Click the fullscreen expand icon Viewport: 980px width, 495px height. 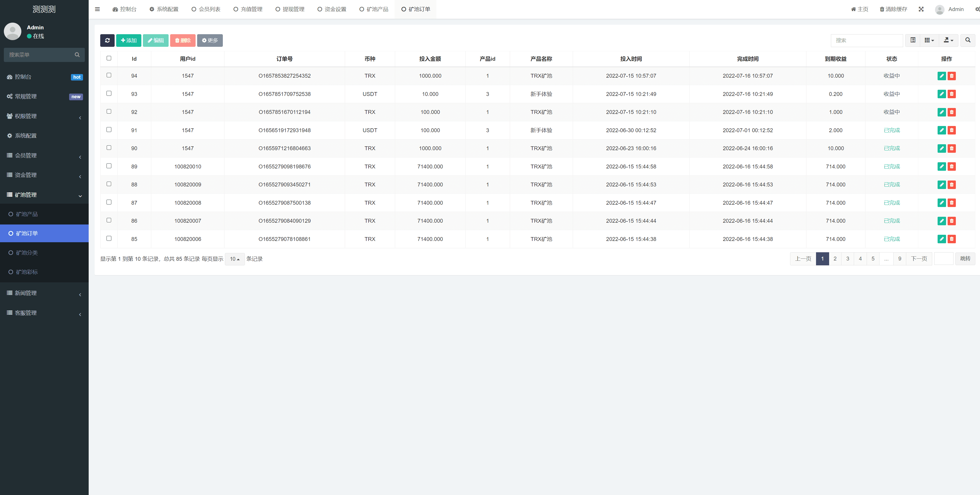point(921,9)
